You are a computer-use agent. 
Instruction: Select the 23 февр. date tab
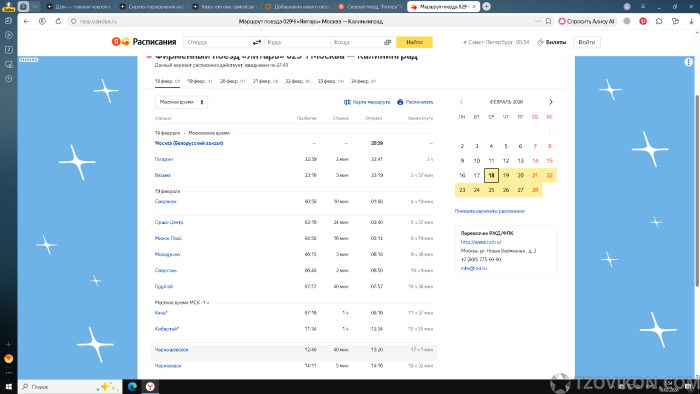pyautogui.click(x=331, y=81)
